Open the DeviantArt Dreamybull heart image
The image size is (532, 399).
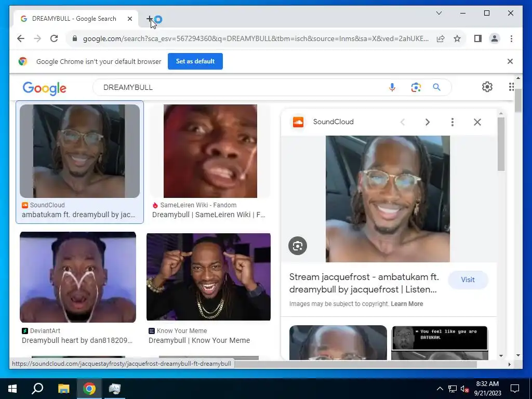tap(78, 277)
